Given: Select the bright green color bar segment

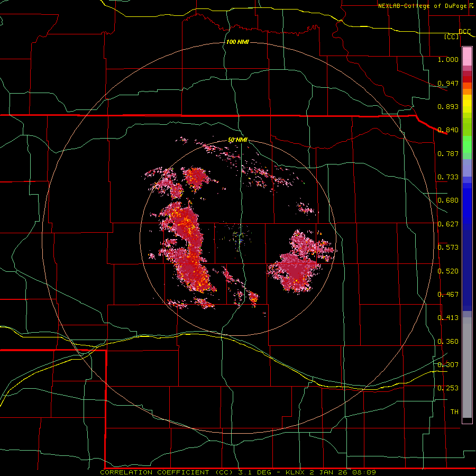Looking at the screenshot, I should coord(467,144).
